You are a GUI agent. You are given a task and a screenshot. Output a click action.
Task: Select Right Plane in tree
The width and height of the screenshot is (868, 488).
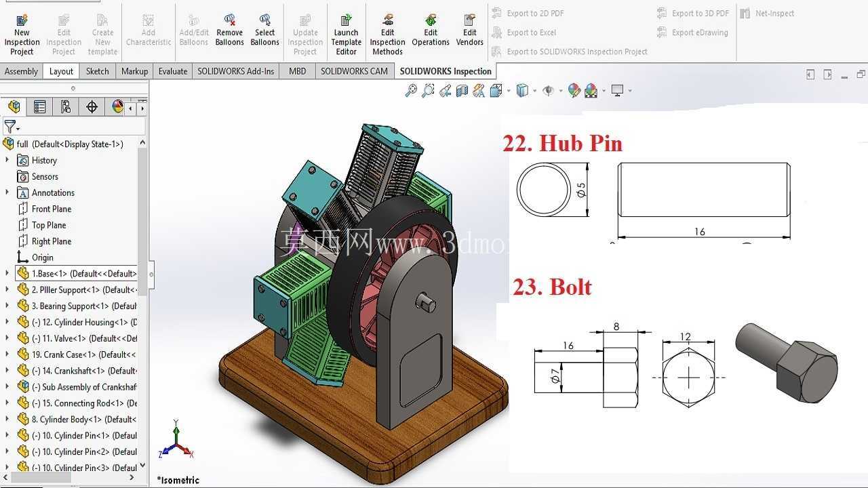[x=45, y=241]
